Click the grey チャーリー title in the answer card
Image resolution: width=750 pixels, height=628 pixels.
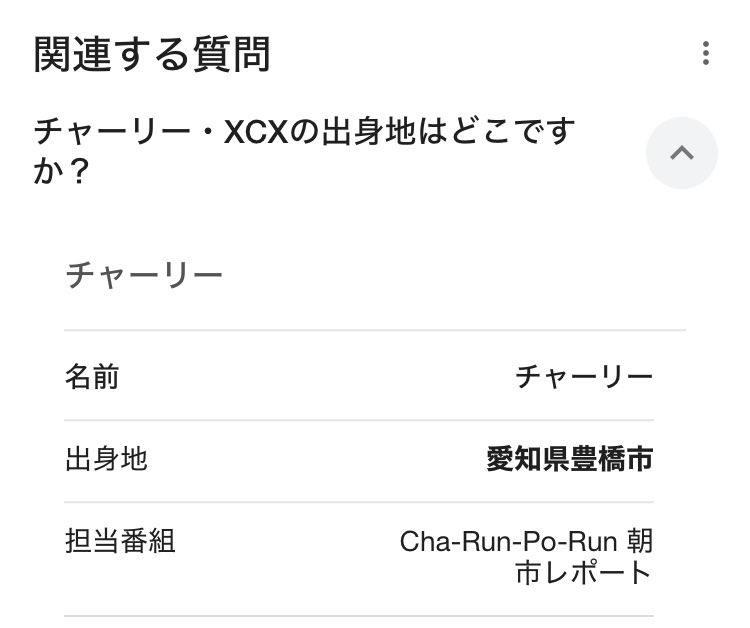[144, 275]
